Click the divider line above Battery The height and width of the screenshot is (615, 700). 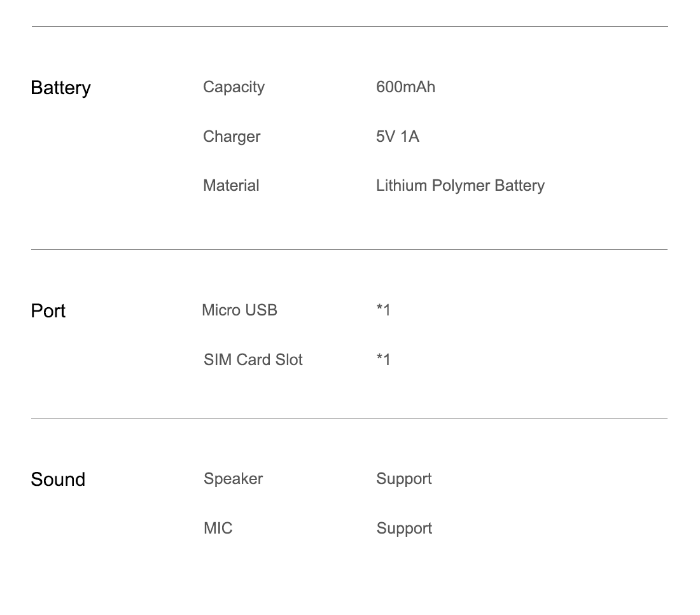[x=349, y=27]
